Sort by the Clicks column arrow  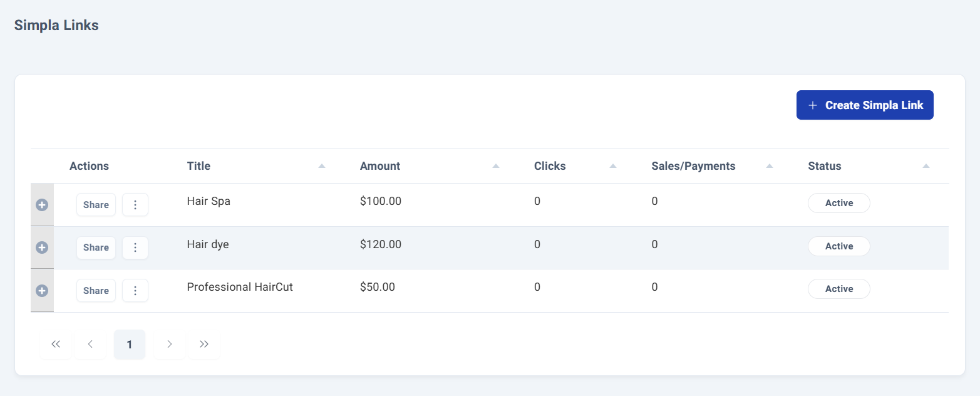[x=613, y=166]
